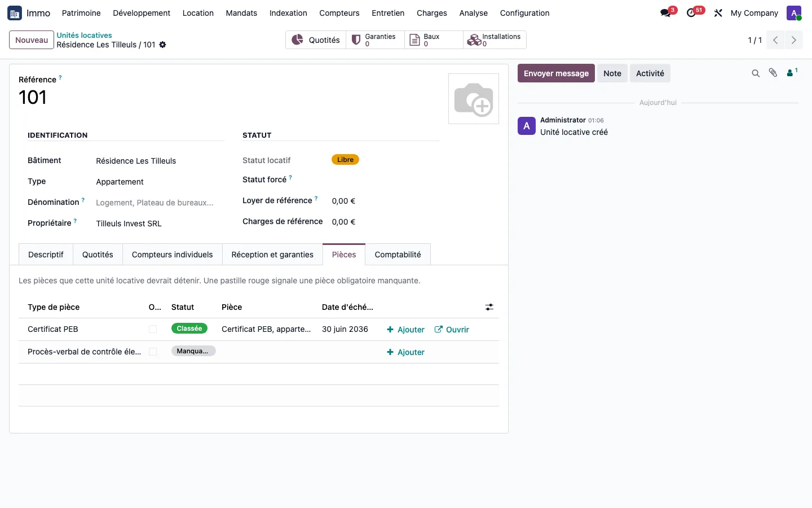
Task: Click the paperclip attachments icon
Action: point(773,73)
